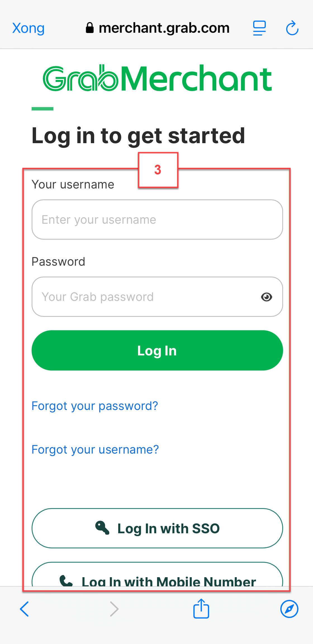The height and width of the screenshot is (644, 313).
Task: Click the GrabMerchant logo
Action: [157, 78]
